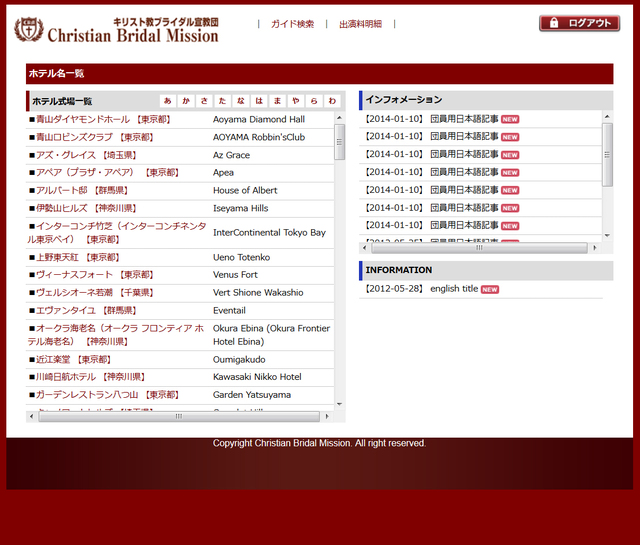Click the english title information entry
The height and width of the screenshot is (545, 640).
pos(454,289)
